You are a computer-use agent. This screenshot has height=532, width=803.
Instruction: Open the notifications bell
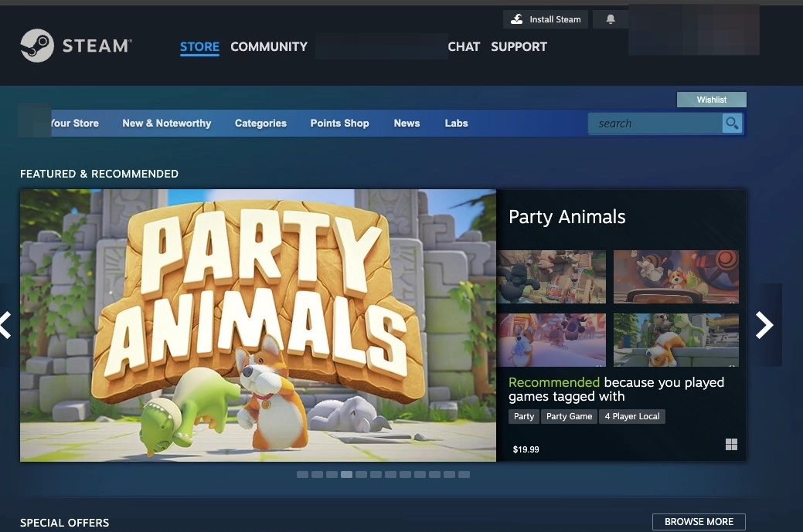pos(610,19)
